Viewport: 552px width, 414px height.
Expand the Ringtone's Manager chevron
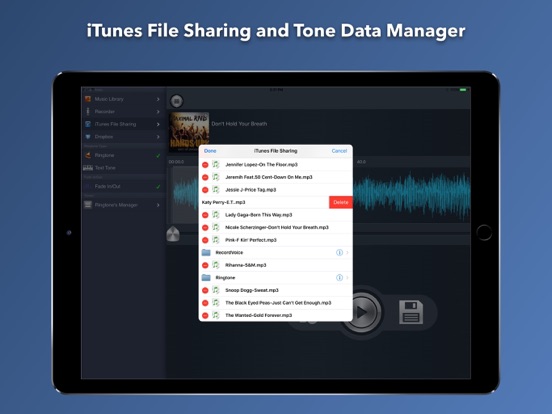click(158, 205)
